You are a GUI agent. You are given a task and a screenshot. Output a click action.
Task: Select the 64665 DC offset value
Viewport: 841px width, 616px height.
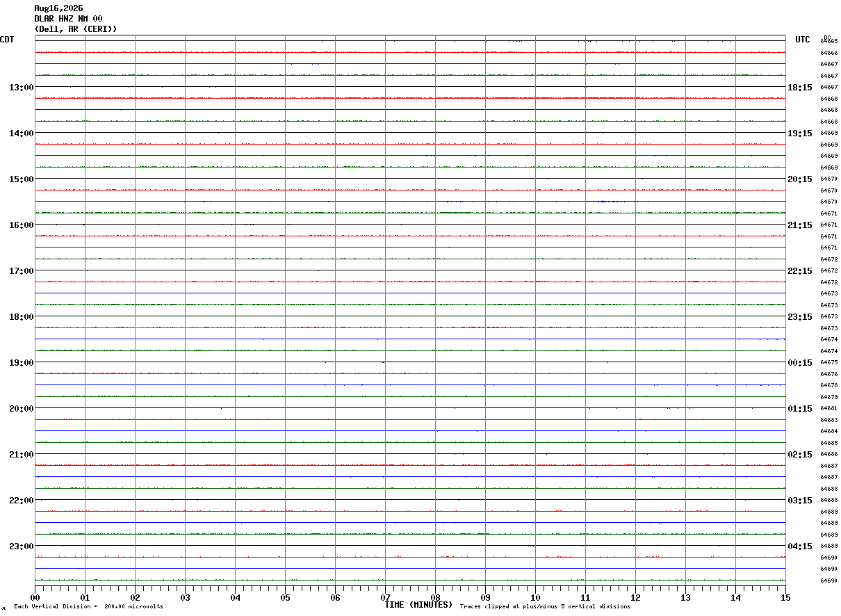[x=828, y=42]
